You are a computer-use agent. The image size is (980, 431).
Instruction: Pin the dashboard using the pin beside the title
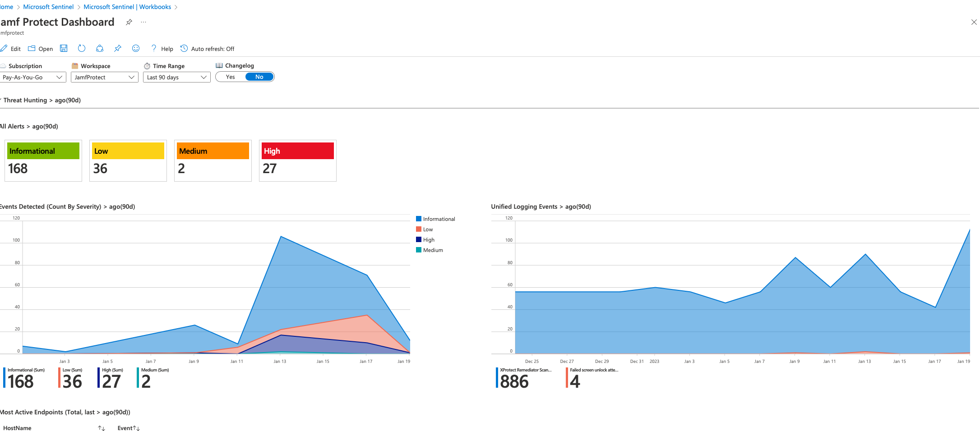tap(129, 22)
